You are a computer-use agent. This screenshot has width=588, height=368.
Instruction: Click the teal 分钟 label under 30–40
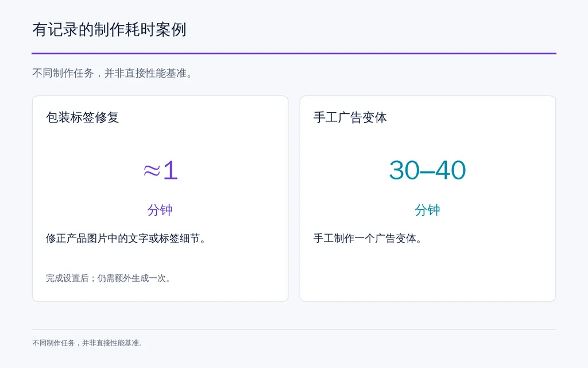click(427, 210)
